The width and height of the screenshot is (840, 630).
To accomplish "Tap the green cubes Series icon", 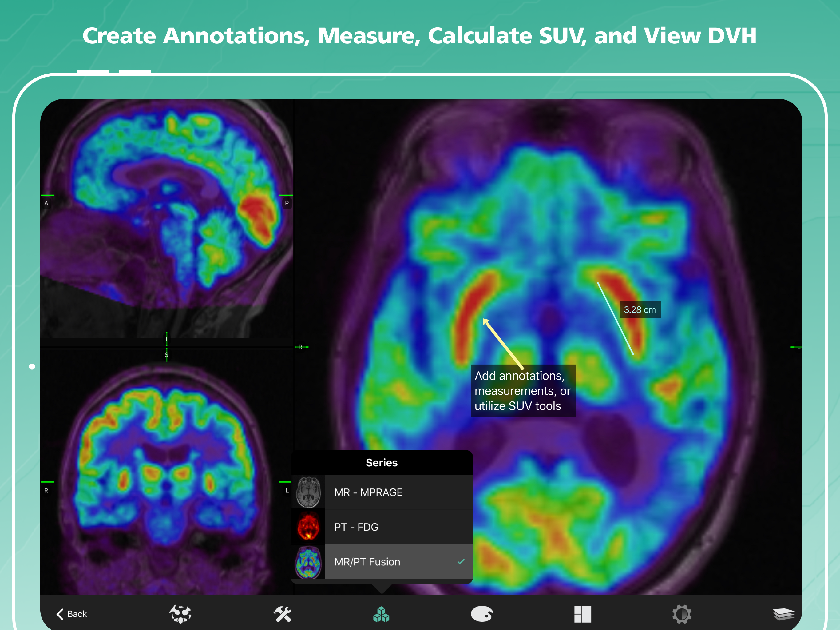I will (x=381, y=614).
